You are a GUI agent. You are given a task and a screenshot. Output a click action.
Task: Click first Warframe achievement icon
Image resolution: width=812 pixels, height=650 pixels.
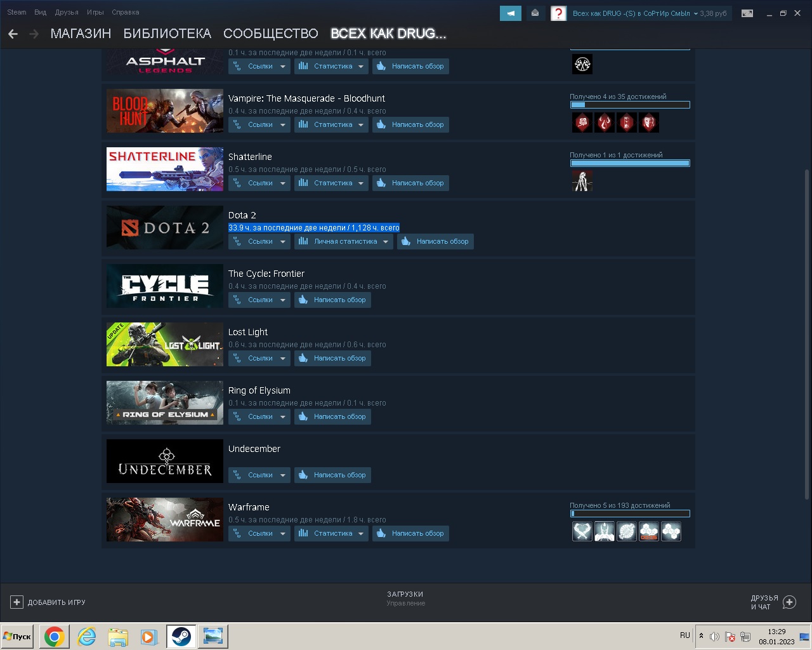582,531
